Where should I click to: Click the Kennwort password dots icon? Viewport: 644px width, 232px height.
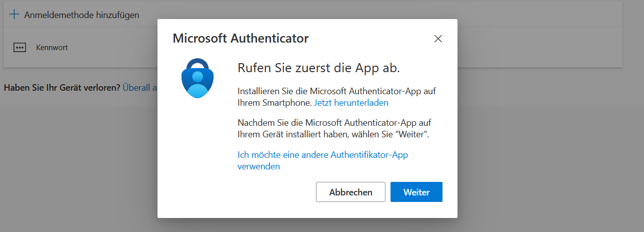pos(19,48)
